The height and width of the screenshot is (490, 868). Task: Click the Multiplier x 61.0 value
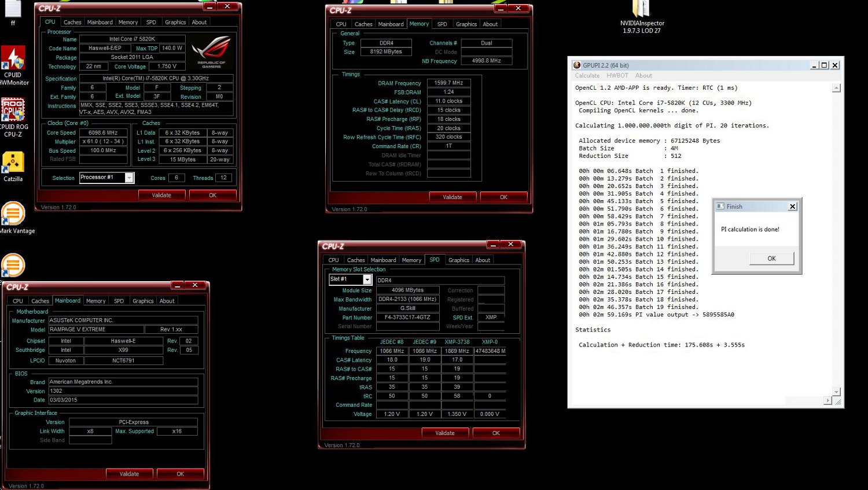[x=103, y=141]
